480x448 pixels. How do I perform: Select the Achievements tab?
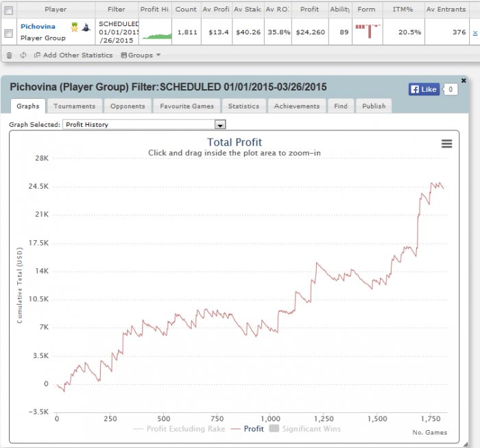297,106
